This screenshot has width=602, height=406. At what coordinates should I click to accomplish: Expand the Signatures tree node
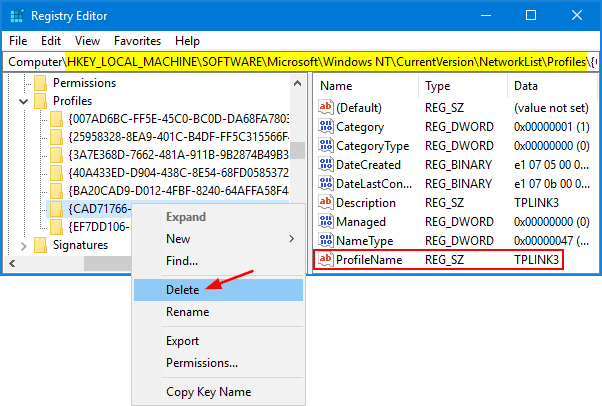pos(24,245)
